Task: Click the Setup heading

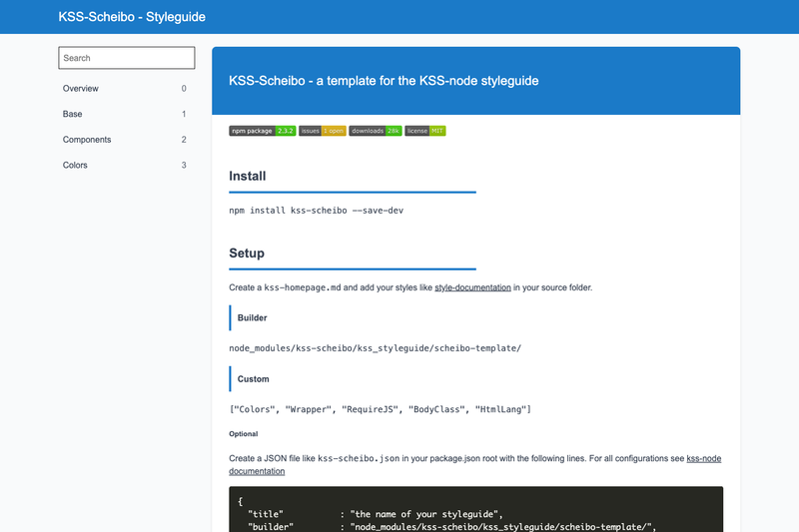Action: pos(247,253)
